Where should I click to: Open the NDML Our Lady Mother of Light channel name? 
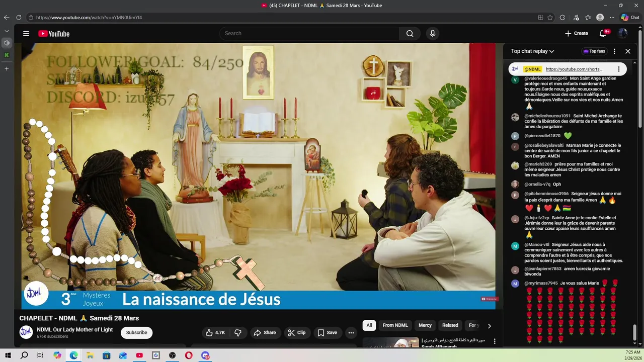click(x=75, y=329)
